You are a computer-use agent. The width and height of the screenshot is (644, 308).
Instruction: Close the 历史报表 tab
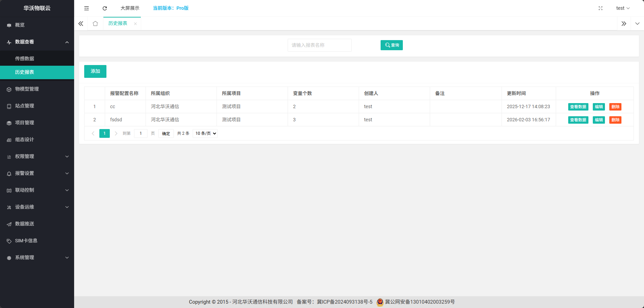(135, 24)
